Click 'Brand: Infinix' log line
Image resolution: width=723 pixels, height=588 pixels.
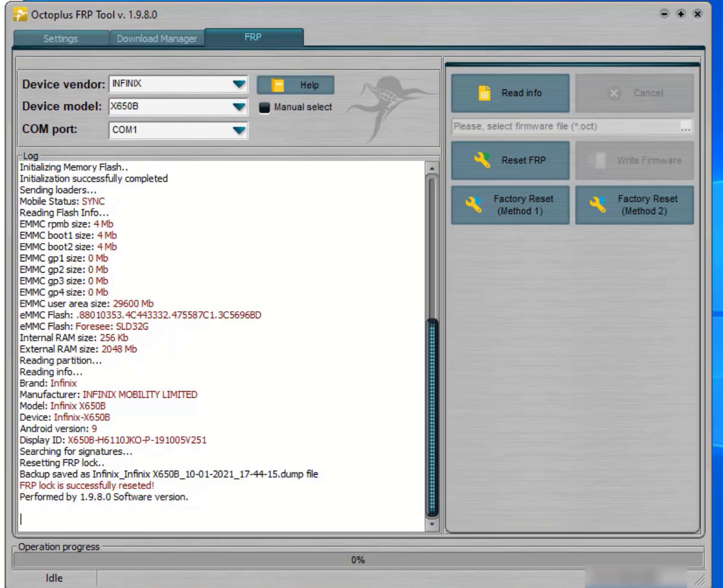[48, 383]
